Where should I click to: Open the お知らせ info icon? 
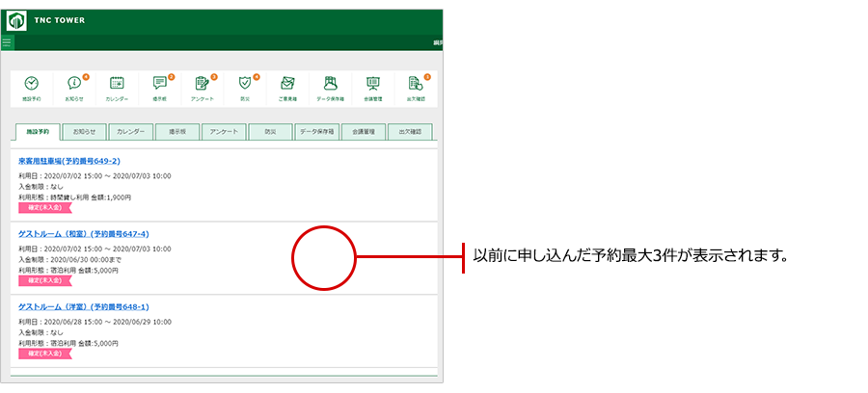74,84
